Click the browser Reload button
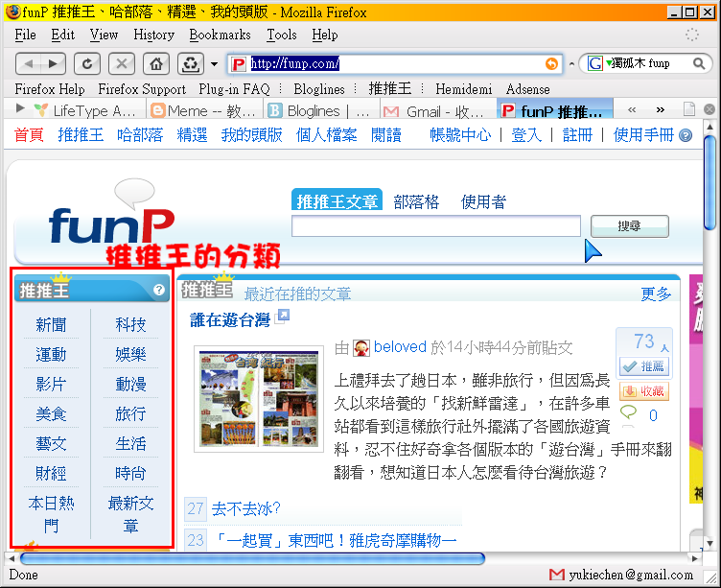The height and width of the screenshot is (588, 721). click(x=87, y=63)
